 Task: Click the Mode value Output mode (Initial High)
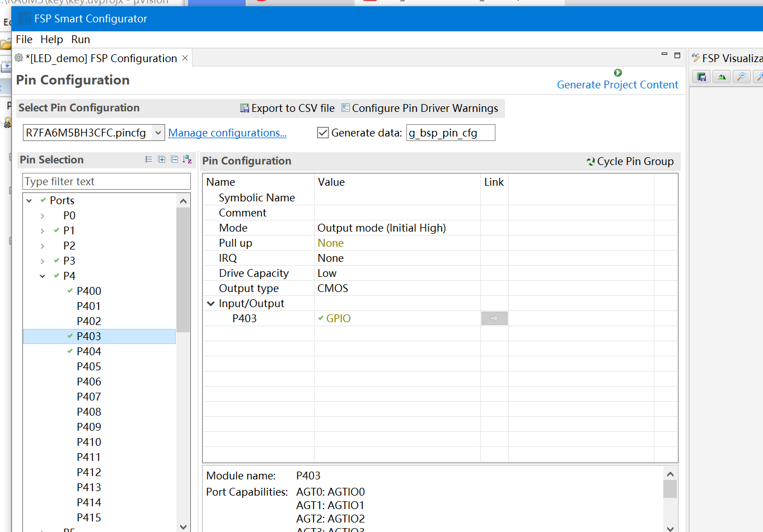(x=382, y=228)
